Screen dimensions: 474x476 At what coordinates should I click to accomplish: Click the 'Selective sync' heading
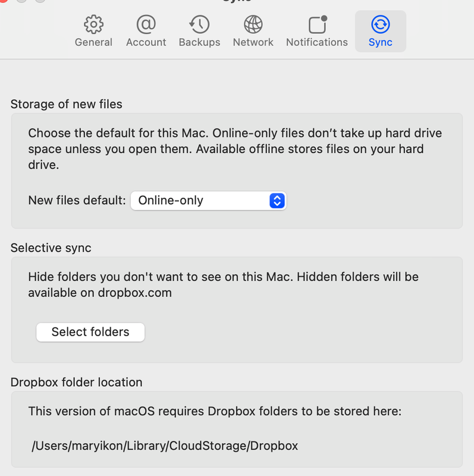(x=51, y=248)
